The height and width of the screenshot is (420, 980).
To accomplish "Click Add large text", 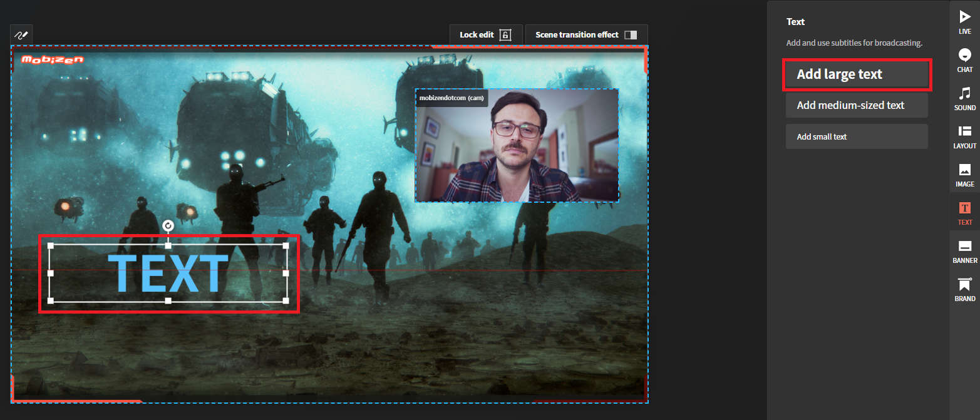I will pyautogui.click(x=857, y=74).
